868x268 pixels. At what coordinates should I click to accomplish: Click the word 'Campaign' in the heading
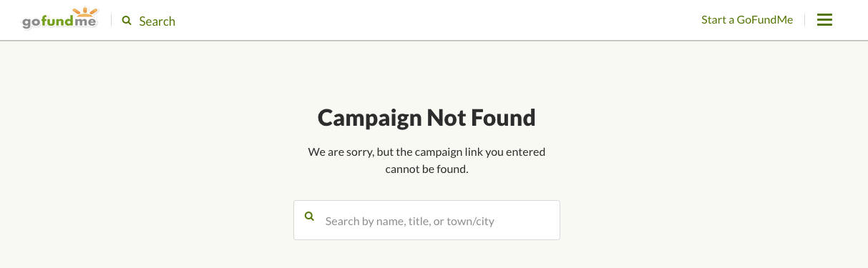point(369,118)
